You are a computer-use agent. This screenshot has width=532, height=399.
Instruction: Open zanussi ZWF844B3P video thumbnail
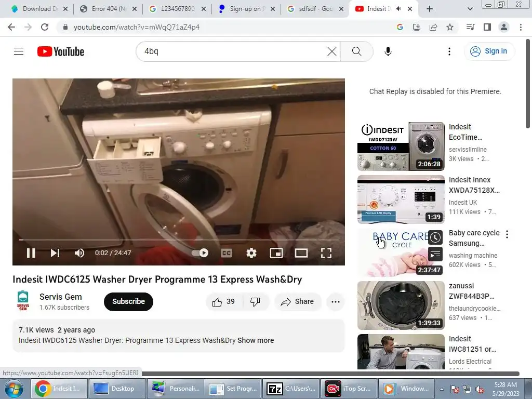click(x=401, y=305)
